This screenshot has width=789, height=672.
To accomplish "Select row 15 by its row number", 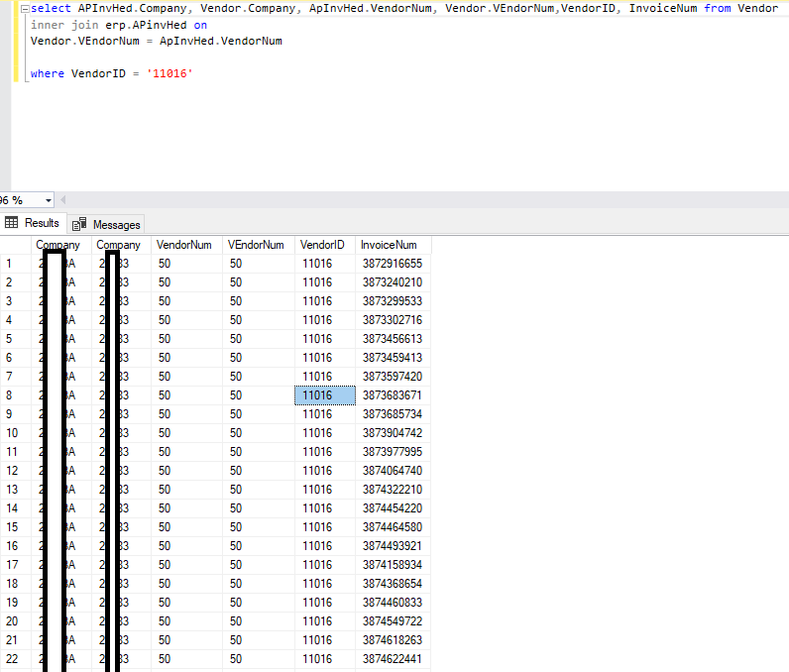I will click(x=12, y=527).
